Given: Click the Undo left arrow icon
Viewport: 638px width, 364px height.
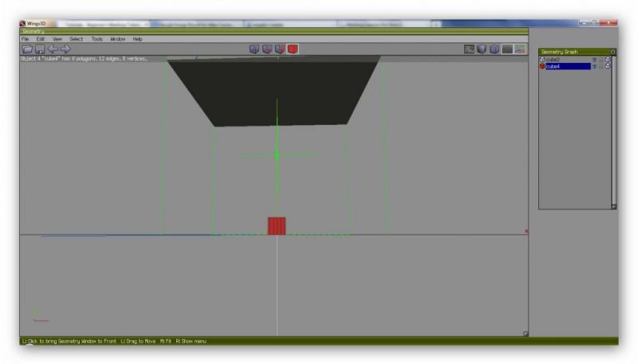Looking at the screenshot, I should [x=52, y=49].
